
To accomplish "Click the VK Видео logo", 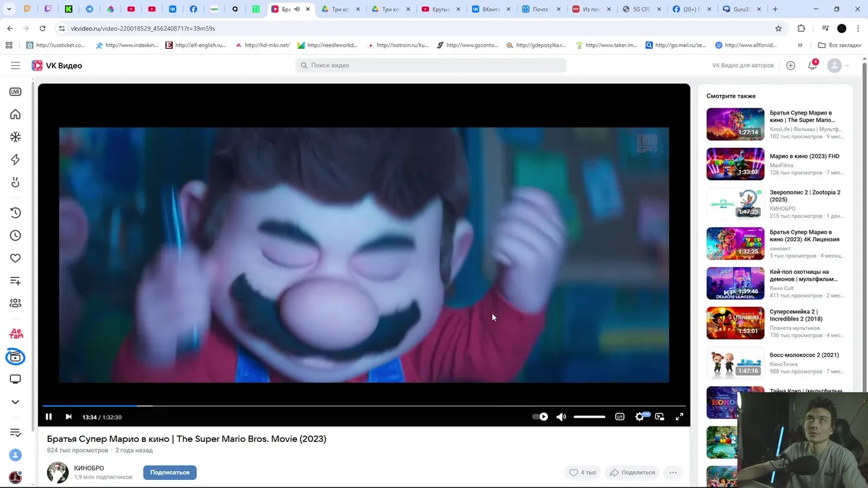I will point(57,65).
